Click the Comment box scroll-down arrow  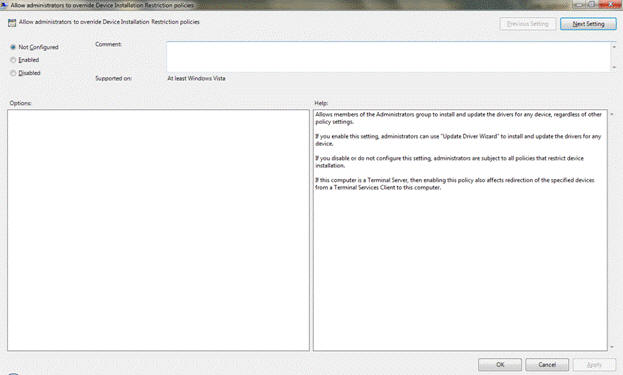point(614,68)
